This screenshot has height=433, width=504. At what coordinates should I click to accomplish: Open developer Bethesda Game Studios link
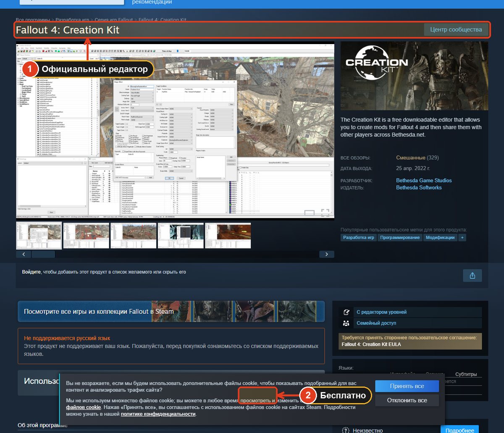click(424, 181)
